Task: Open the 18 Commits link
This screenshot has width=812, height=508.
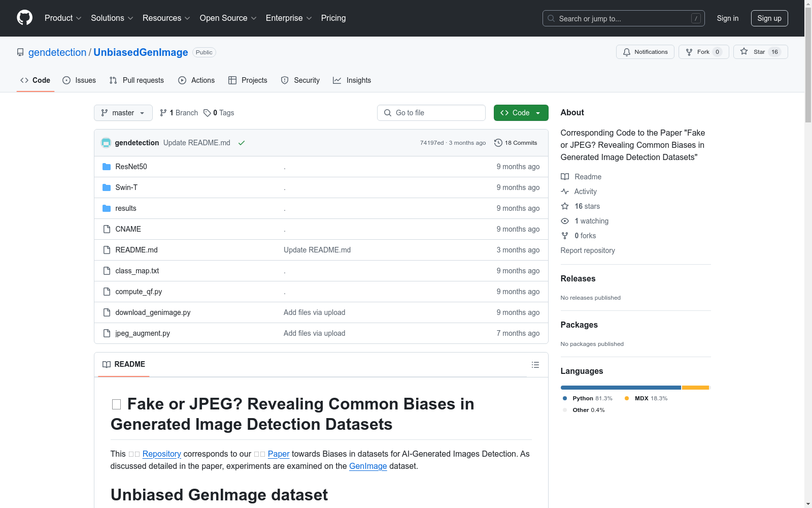Action: pyautogui.click(x=516, y=143)
